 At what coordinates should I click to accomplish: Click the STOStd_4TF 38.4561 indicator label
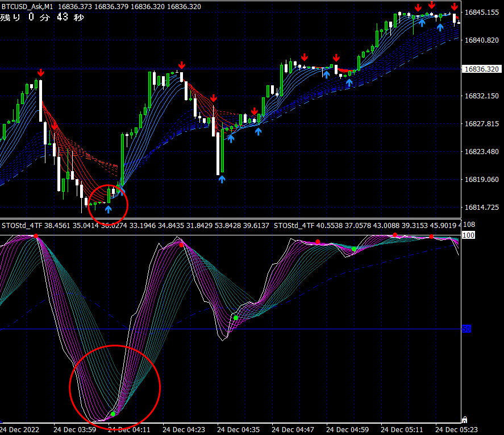(36, 226)
